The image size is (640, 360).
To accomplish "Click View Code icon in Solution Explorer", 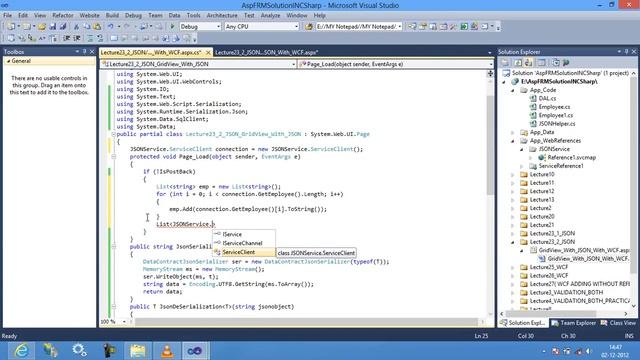I will point(541,62).
